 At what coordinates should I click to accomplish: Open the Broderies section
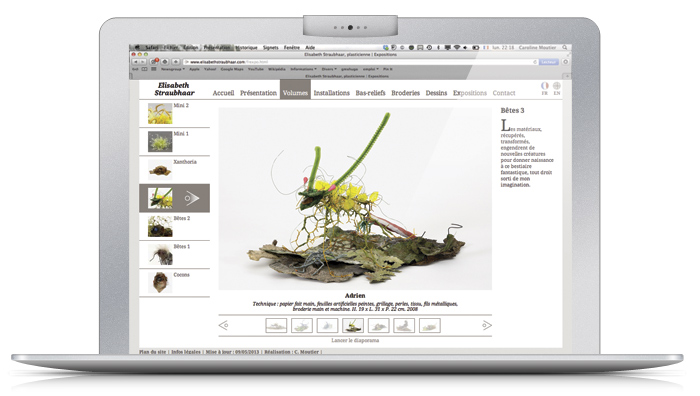405,93
